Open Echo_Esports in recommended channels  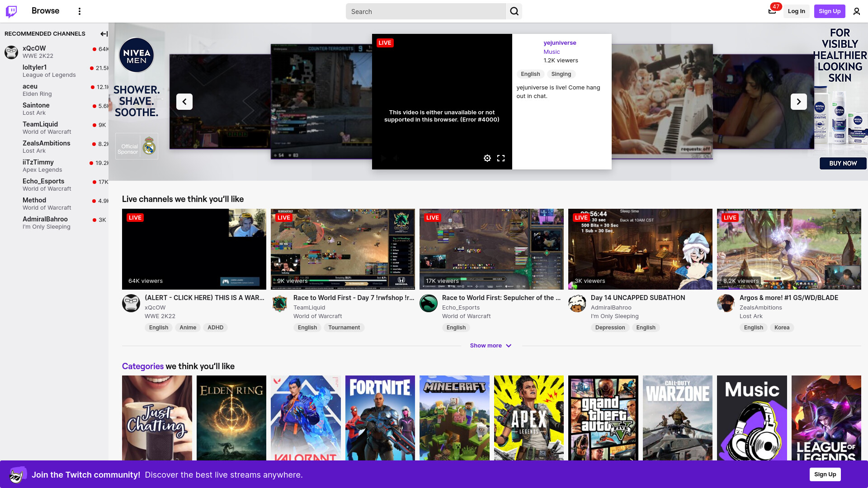[x=54, y=185]
